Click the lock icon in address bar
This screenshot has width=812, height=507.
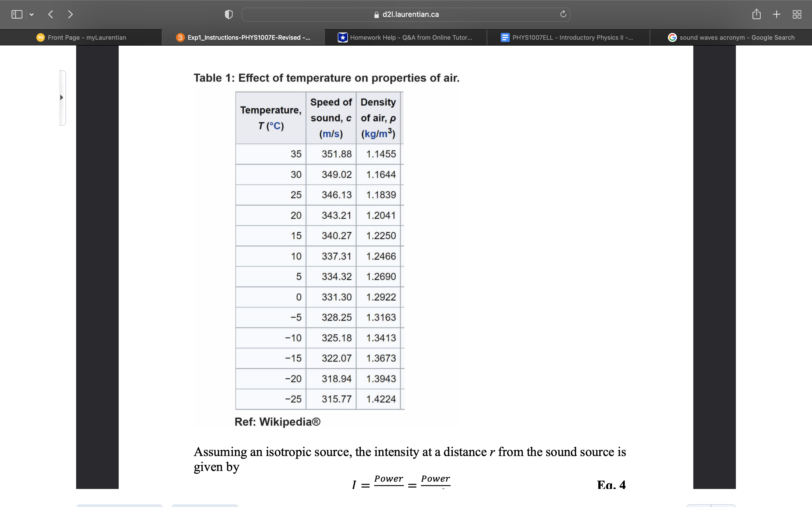click(376, 15)
